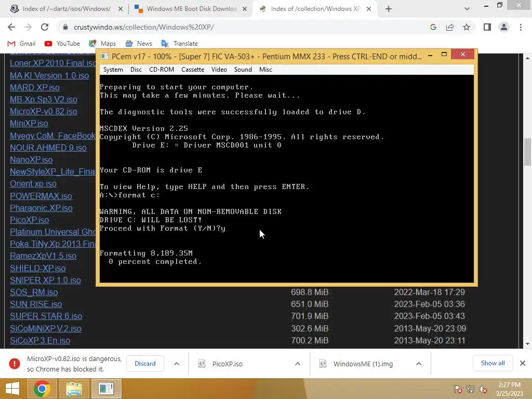Open the Chrome profile avatar
Viewport: 532px width, 399px height.
[x=504, y=27]
